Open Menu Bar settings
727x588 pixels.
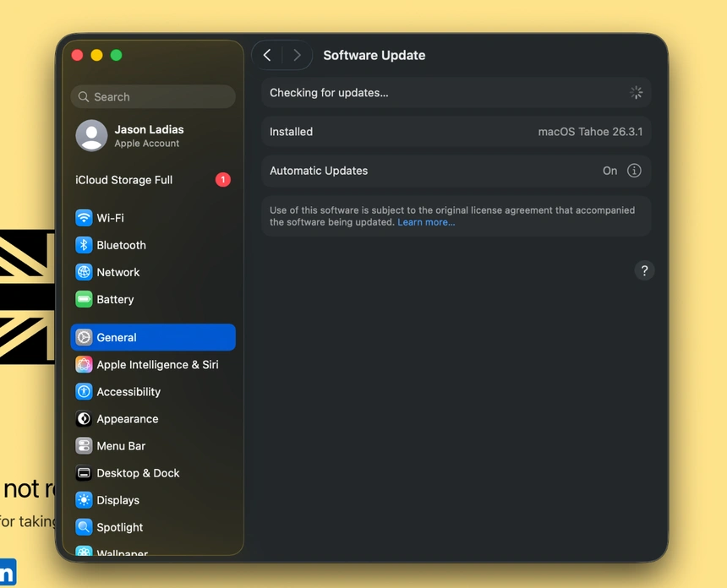[121, 446]
